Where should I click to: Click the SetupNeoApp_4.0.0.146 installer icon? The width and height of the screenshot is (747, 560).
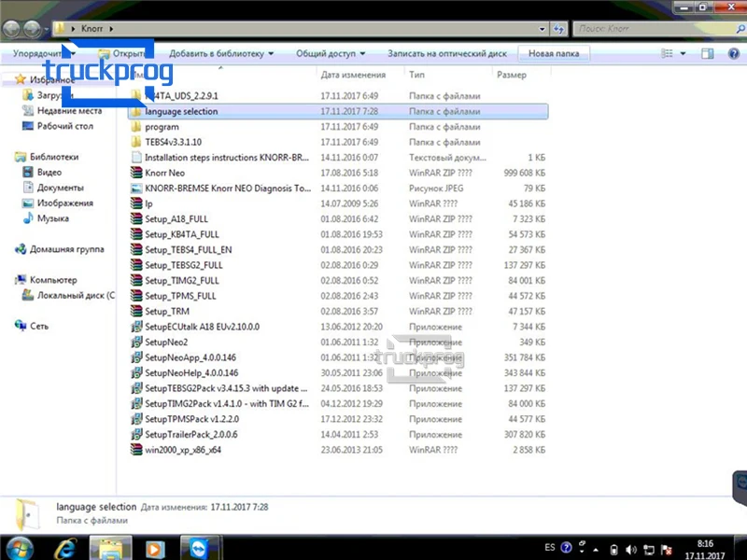click(x=136, y=357)
